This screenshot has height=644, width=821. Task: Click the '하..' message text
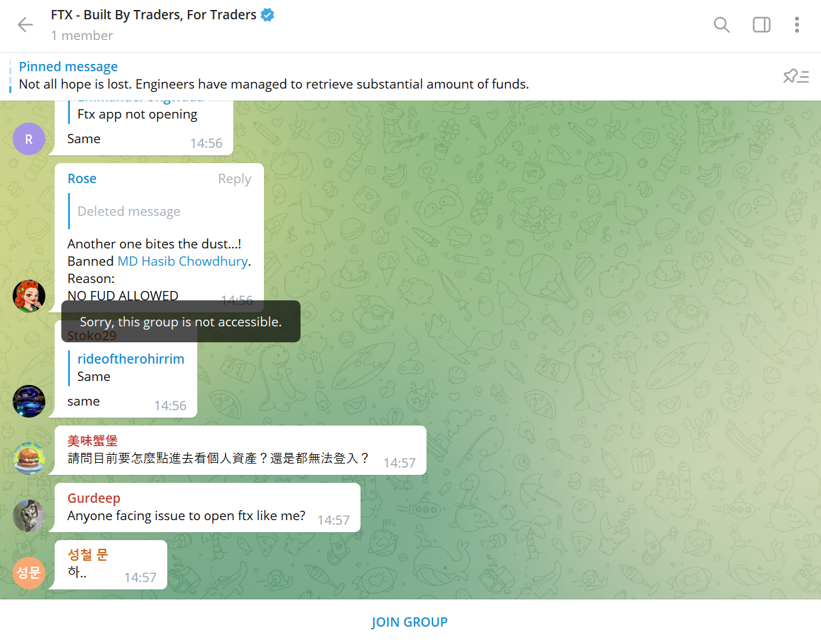click(77, 572)
